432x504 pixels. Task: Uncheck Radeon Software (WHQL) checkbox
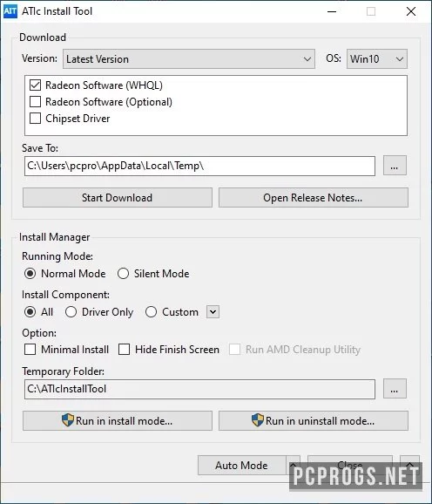point(35,85)
